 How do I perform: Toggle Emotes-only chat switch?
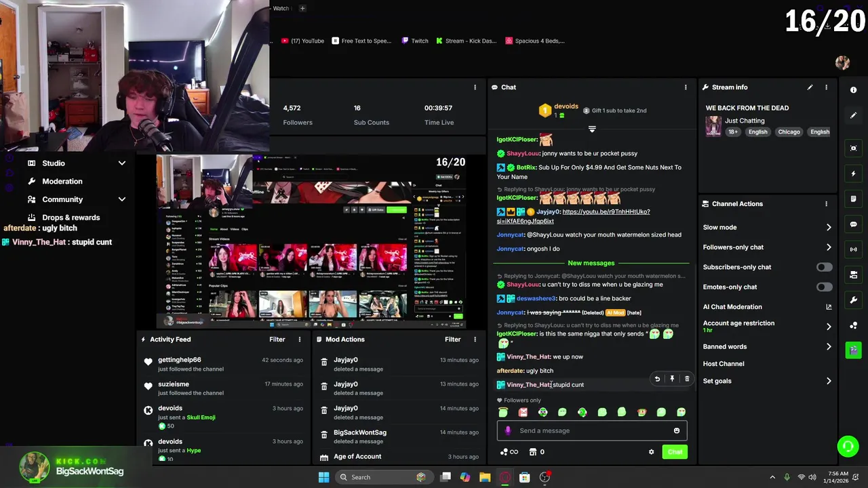824,287
